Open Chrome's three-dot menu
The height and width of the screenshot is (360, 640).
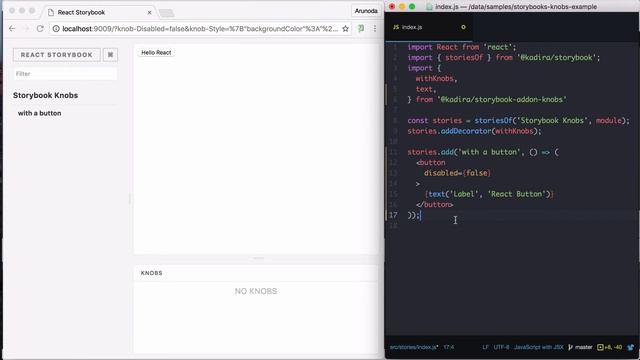pyautogui.click(x=375, y=29)
